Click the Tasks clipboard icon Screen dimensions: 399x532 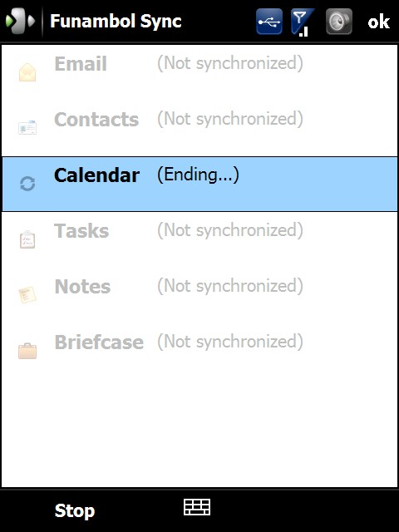[27, 239]
